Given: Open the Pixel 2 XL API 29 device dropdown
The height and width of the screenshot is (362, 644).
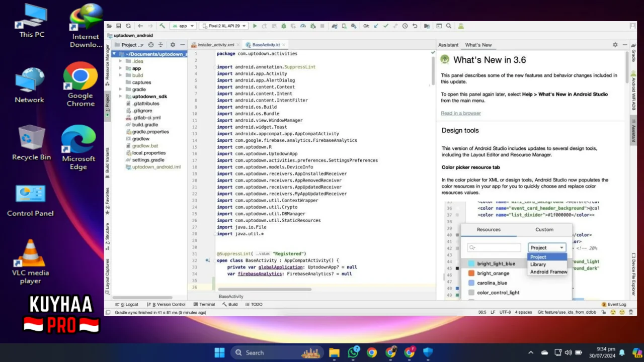Looking at the screenshot, I should point(224,26).
